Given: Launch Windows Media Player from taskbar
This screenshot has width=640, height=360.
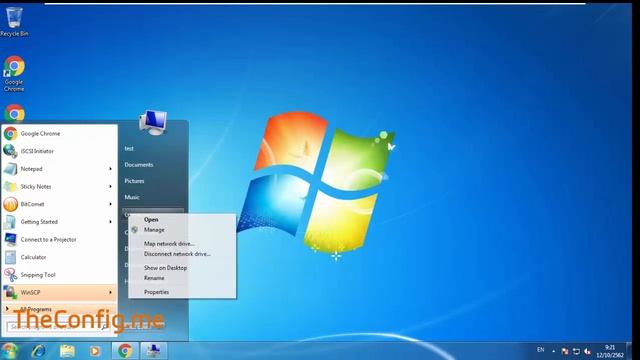Looking at the screenshot, I should (95, 351).
